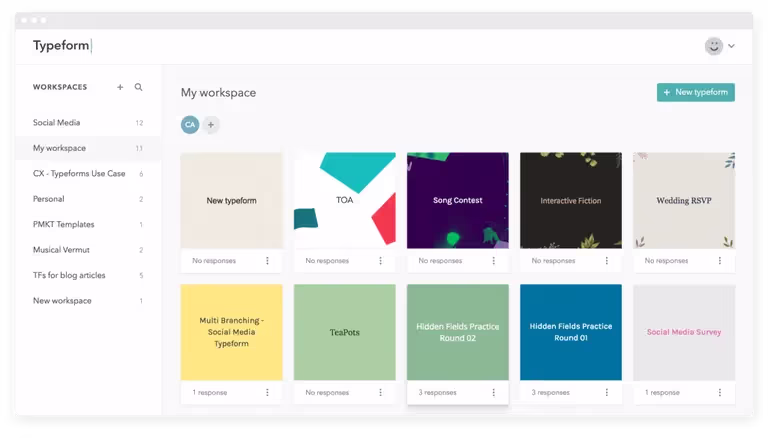Click '3 responses' under Hidden Fields Round 01
The width and height of the screenshot is (768, 438).
click(551, 392)
